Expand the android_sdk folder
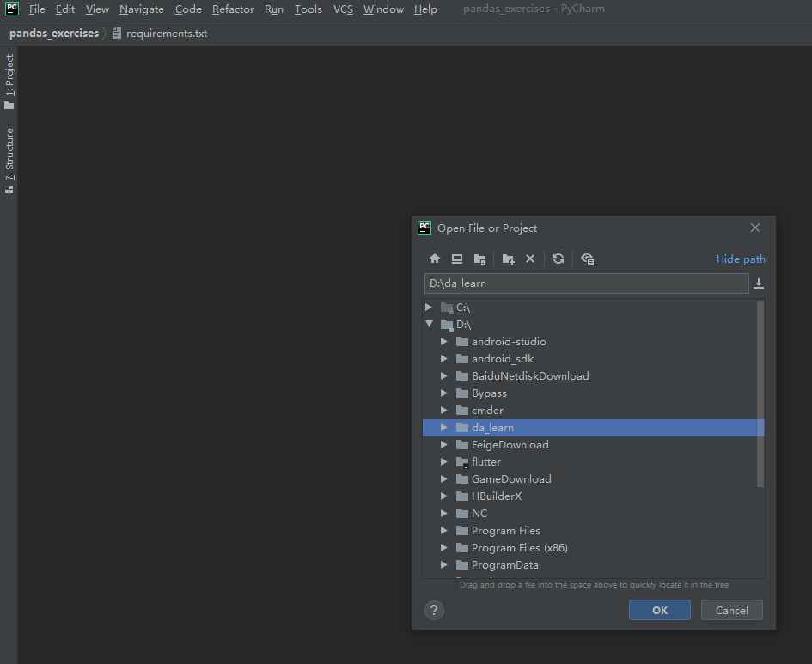This screenshot has height=664, width=812. click(443, 359)
